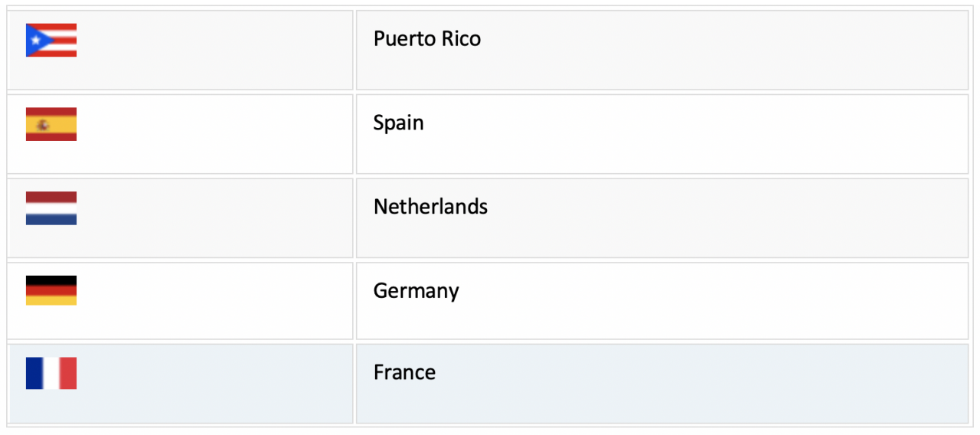This screenshot has height=435, width=980.
Task: Click the black stripe of Germany flag
Action: coord(51,280)
